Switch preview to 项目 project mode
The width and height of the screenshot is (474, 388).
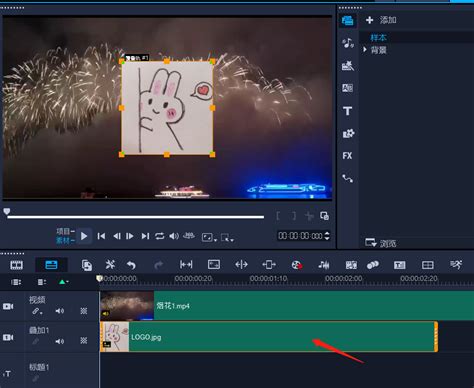(65, 231)
